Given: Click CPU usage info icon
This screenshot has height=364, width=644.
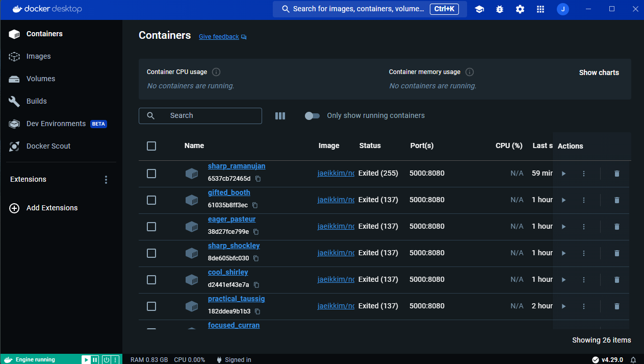Looking at the screenshot, I should 216,72.
